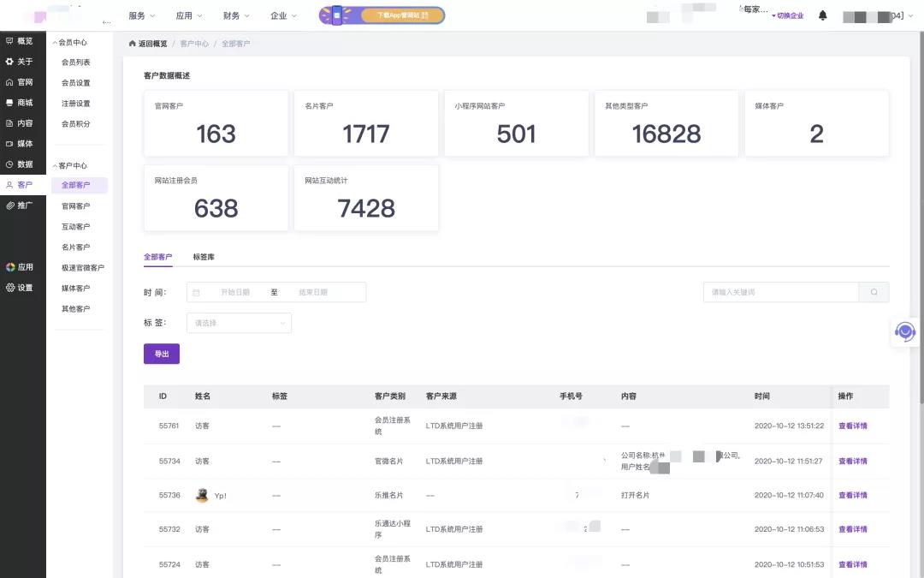924x578 pixels.
Task: Click the purple 导出 button
Action: pyautogui.click(x=162, y=354)
